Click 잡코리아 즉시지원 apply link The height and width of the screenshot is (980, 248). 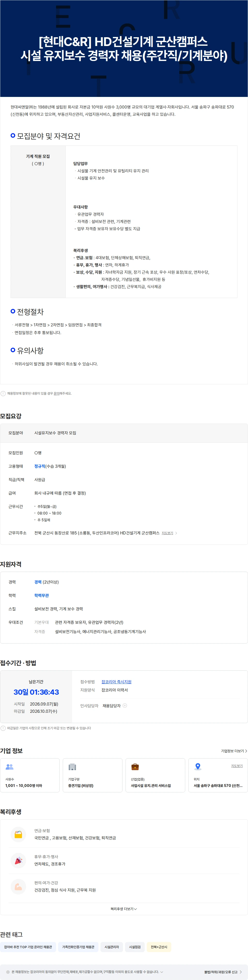tap(117, 682)
